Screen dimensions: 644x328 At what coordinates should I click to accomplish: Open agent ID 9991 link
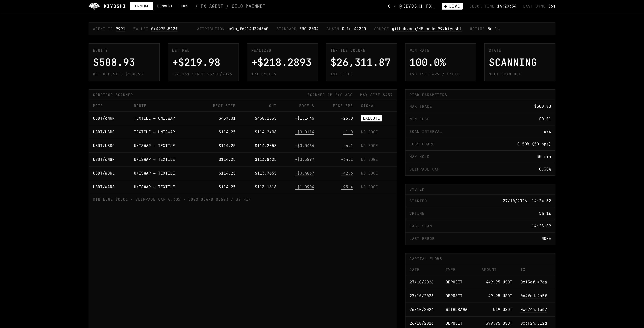tap(120, 29)
